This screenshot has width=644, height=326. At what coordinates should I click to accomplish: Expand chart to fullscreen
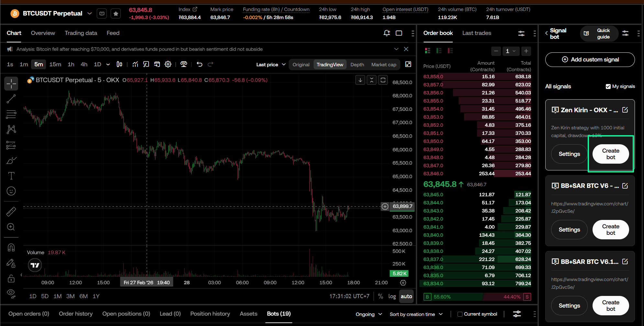pyautogui.click(x=408, y=64)
